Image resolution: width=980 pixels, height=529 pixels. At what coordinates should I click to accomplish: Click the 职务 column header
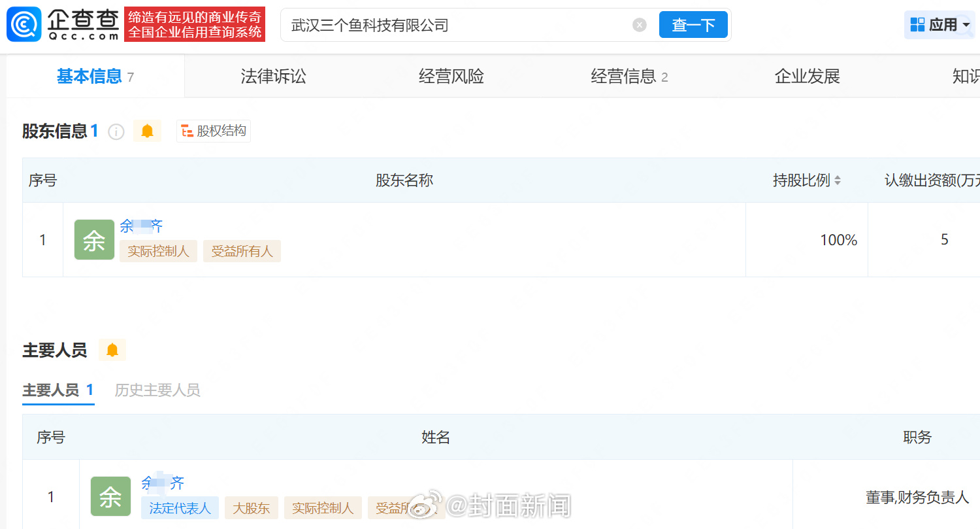pyautogui.click(x=917, y=437)
